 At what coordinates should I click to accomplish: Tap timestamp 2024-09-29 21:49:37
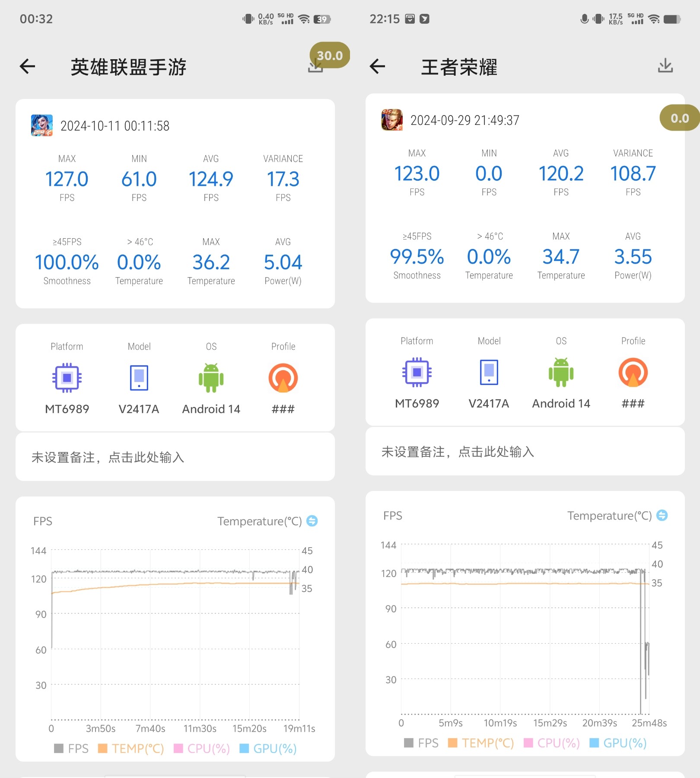click(465, 120)
